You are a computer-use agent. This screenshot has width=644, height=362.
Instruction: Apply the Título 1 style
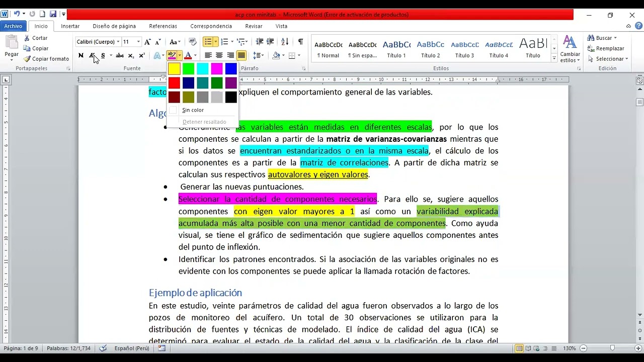tap(396, 49)
